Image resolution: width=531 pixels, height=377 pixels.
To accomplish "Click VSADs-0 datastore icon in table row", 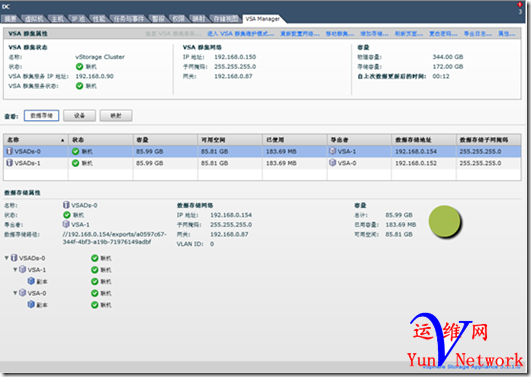I will 9,151.
